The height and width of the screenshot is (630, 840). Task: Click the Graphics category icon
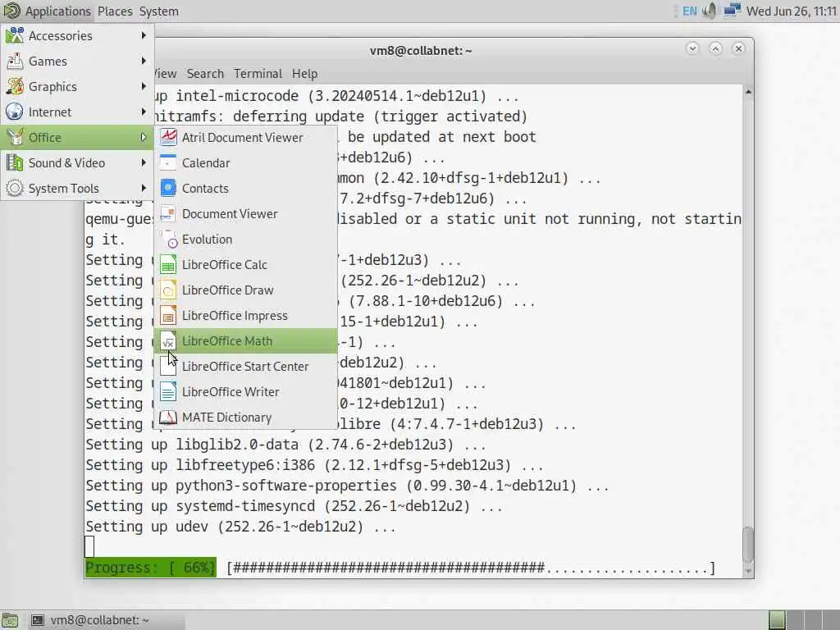click(x=15, y=86)
